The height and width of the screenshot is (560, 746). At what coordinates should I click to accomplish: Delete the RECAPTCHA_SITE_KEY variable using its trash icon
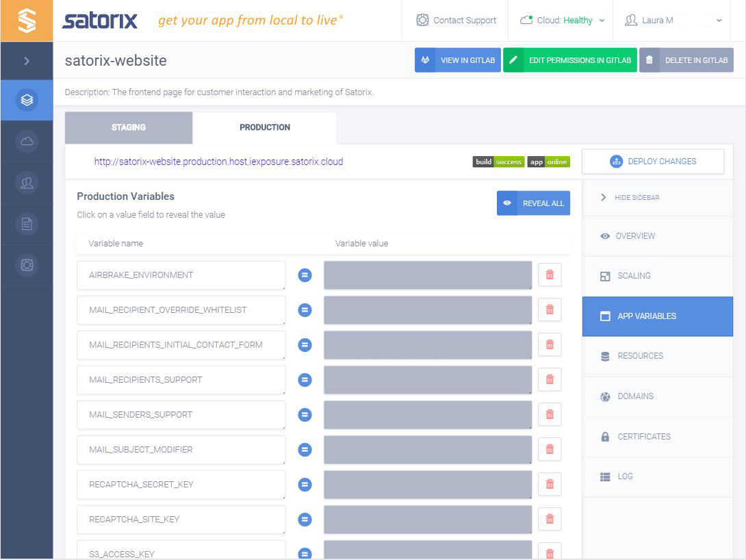[x=550, y=519]
